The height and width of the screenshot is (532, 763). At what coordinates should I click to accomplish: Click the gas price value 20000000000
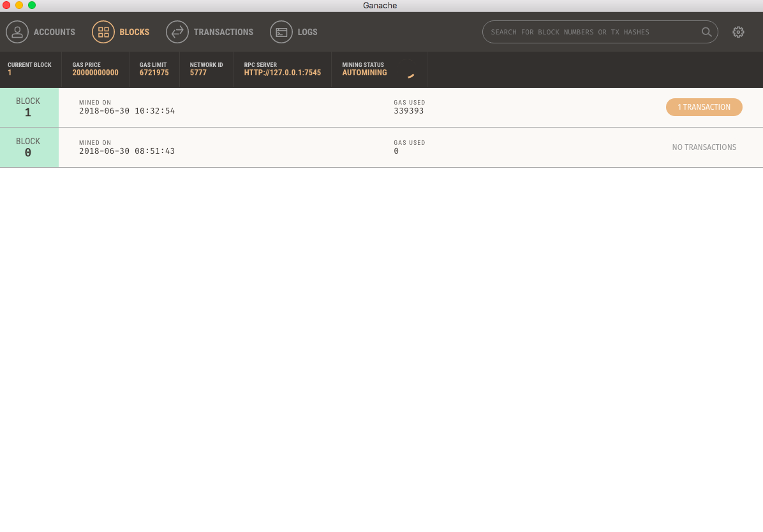[x=96, y=73]
